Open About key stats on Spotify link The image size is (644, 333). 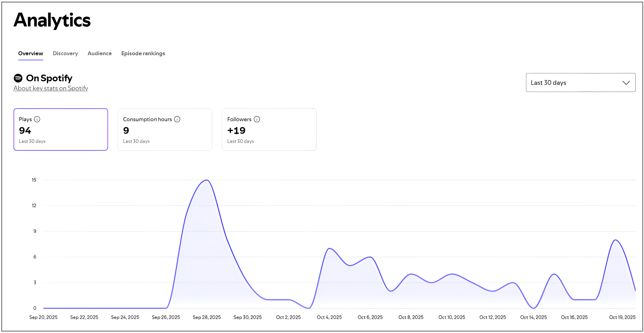pyautogui.click(x=51, y=88)
